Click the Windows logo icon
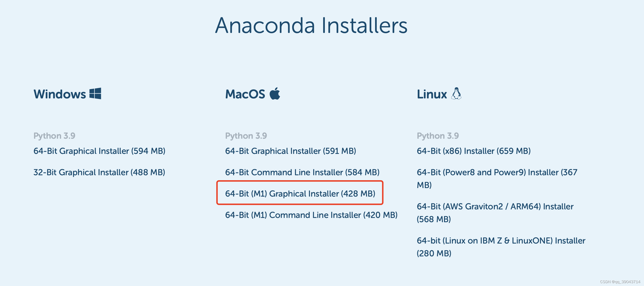This screenshot has width=644, height=286. pos(95,94)
